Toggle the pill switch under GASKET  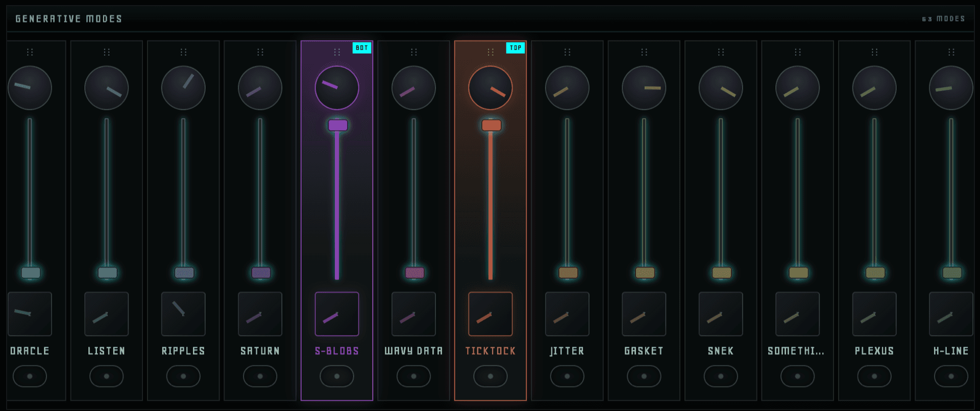[x=644, y=376]
